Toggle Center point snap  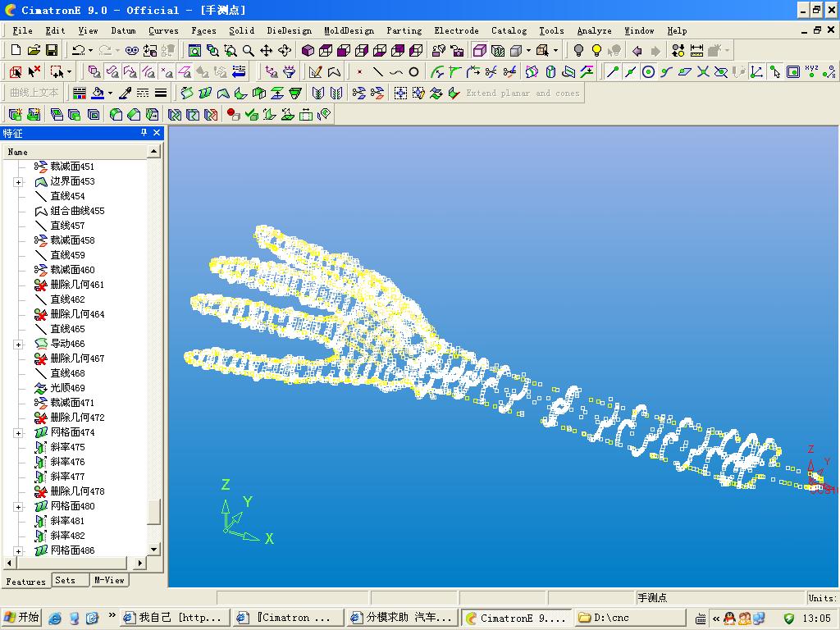click(x=648, y=72)
